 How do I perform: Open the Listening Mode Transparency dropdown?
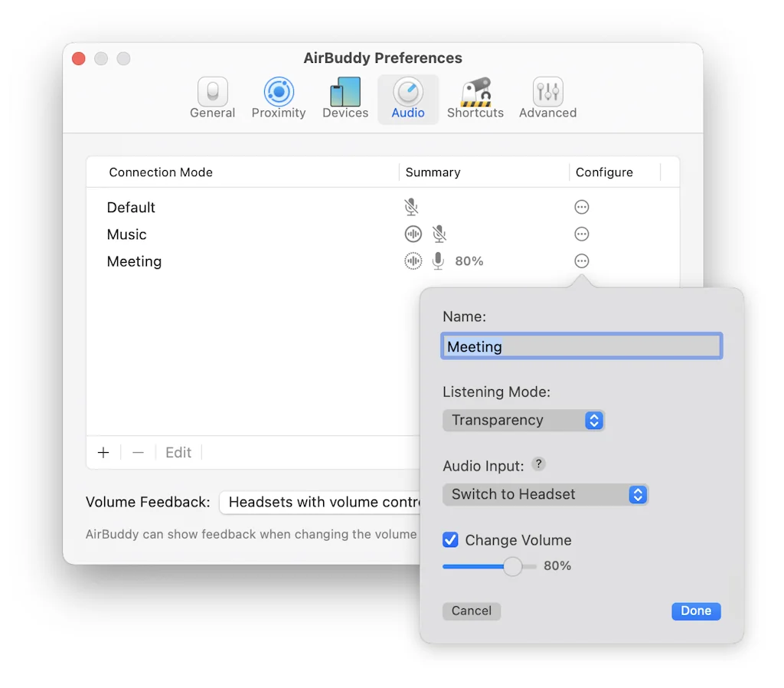pyautogui.click(x=524, y=421)
